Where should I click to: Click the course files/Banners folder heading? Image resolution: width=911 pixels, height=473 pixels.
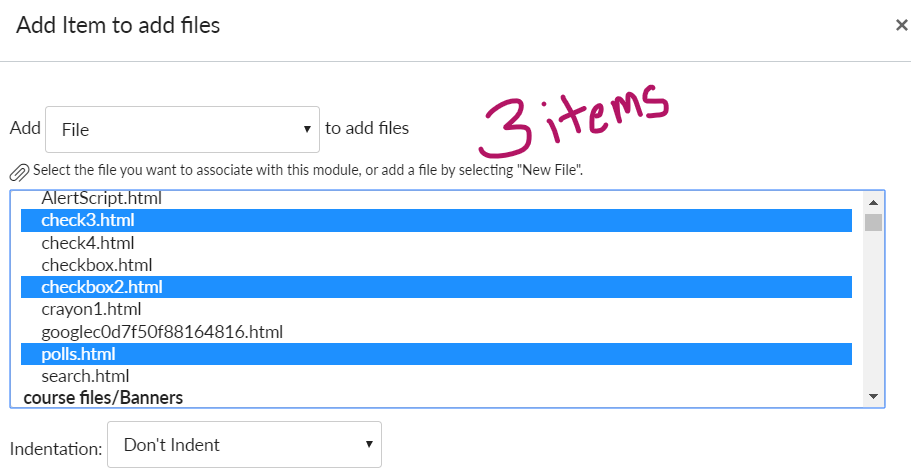[103, 398]
